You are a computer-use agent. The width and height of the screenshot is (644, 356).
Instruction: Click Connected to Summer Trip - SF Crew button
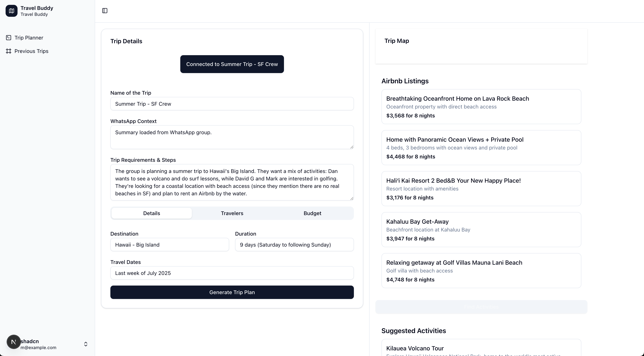click(232, 64)
